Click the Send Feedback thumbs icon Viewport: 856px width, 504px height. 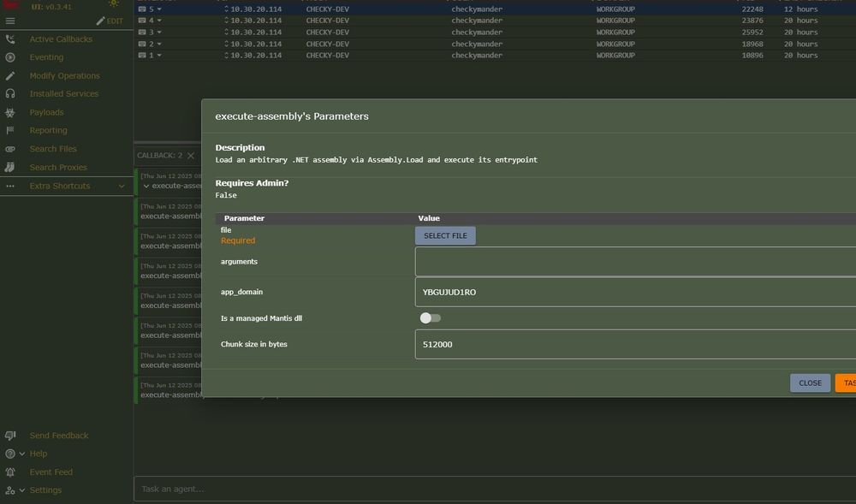click(10, 436)
